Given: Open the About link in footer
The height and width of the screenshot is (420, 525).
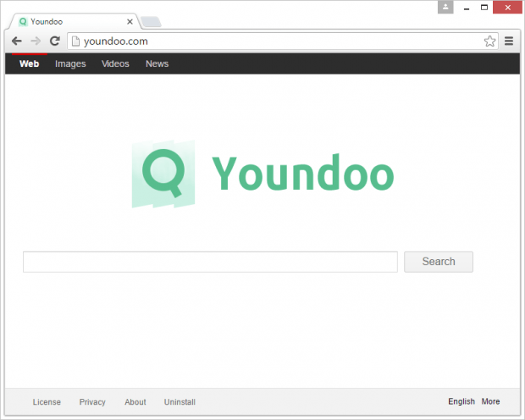Looking at the screenshot, I should pyautogui.click(x=135, y=402).
